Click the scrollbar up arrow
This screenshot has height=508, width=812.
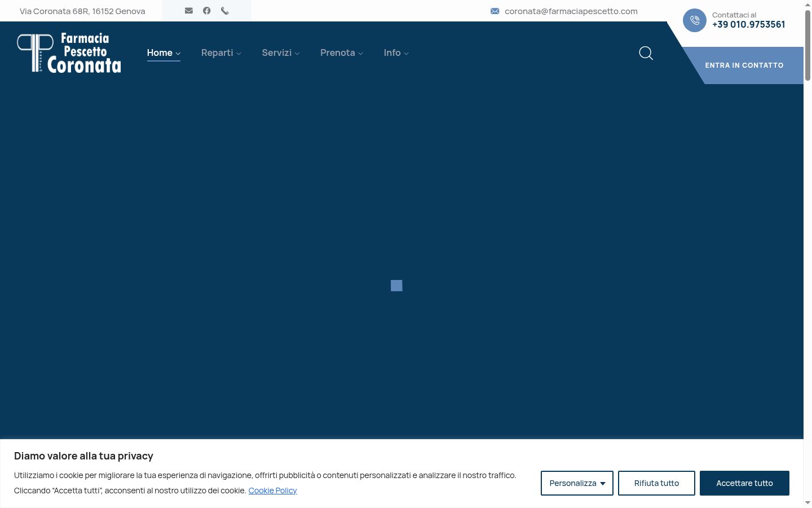click(x=807, y=4)
